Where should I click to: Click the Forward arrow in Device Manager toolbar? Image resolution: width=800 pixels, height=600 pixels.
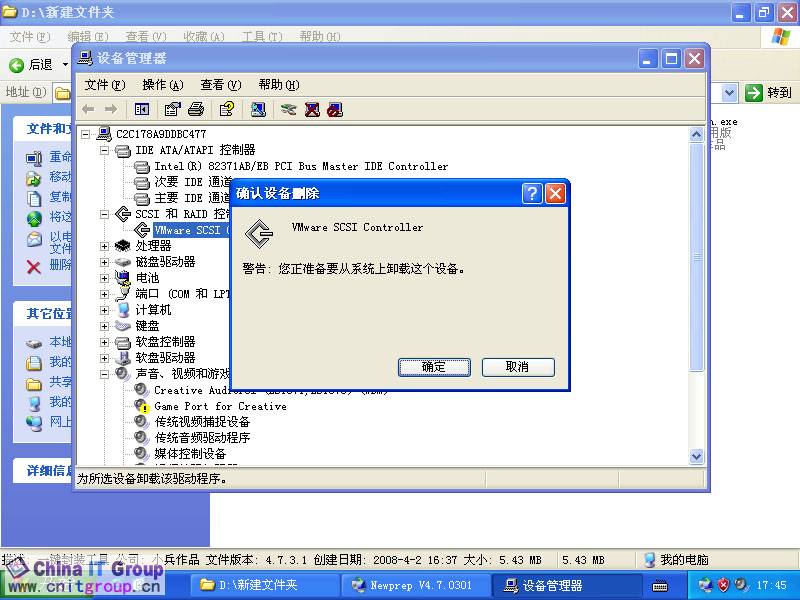coord(111,109)
